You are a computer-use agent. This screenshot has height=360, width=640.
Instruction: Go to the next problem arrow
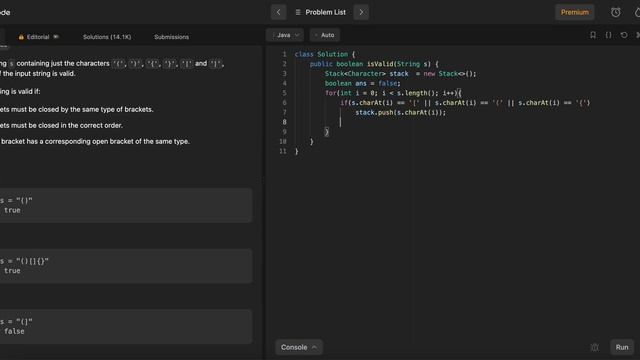(361, 12)
